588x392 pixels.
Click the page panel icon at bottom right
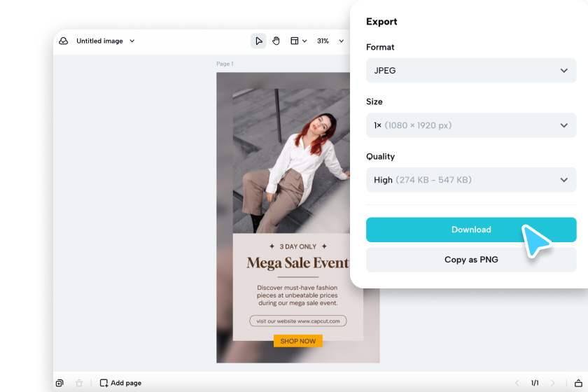(x=578, y=383)
